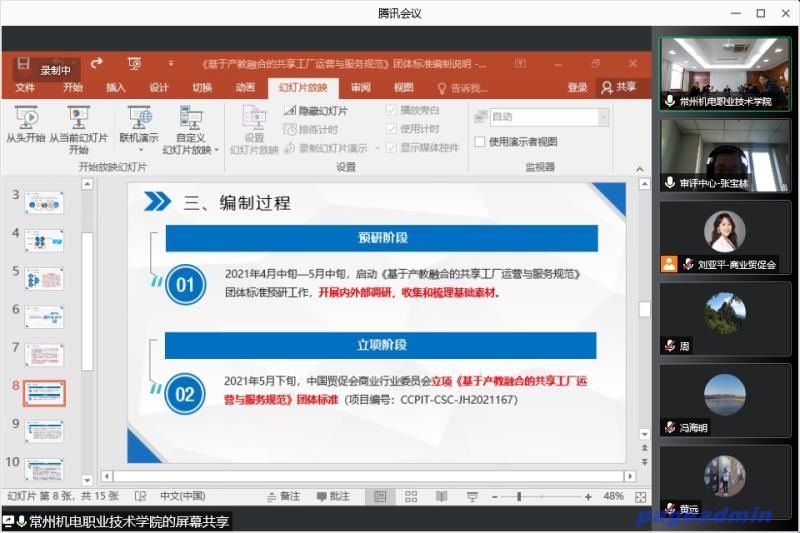The width and height of the screenshot is (800, 533).
Task: Switch to the 切换 ribbon tab
Action: point(202,88)
